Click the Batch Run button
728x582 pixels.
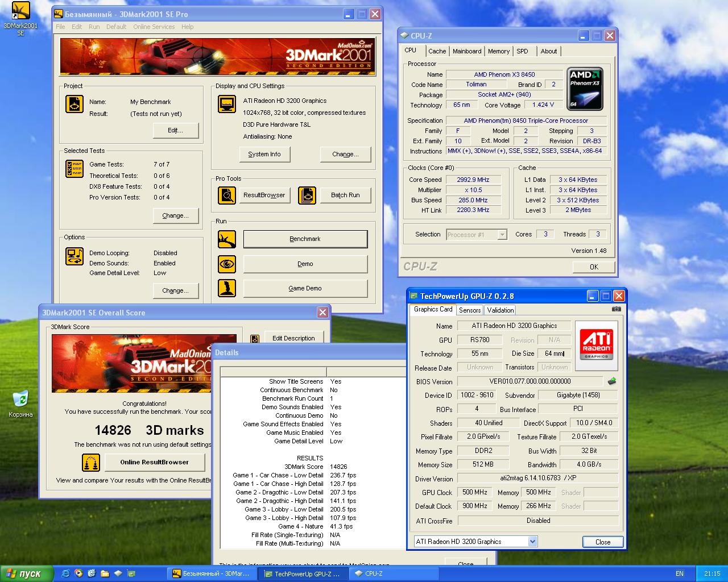(346, 195)
